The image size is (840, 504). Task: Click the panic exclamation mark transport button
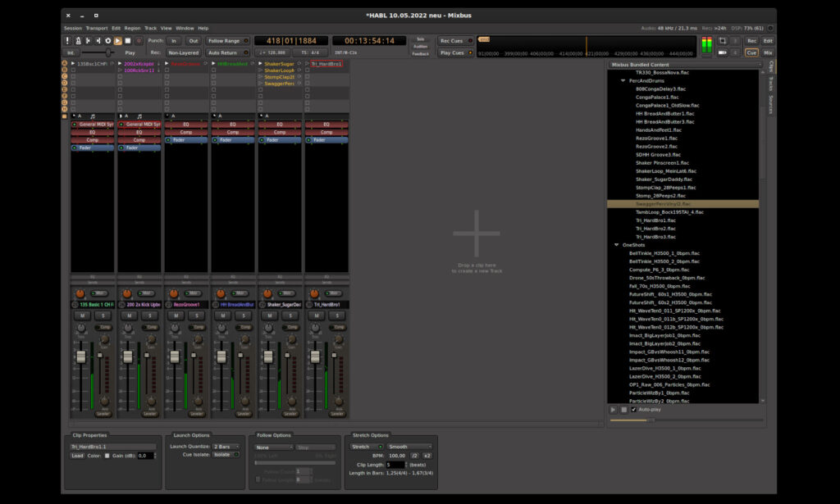(x=67, y=41)
